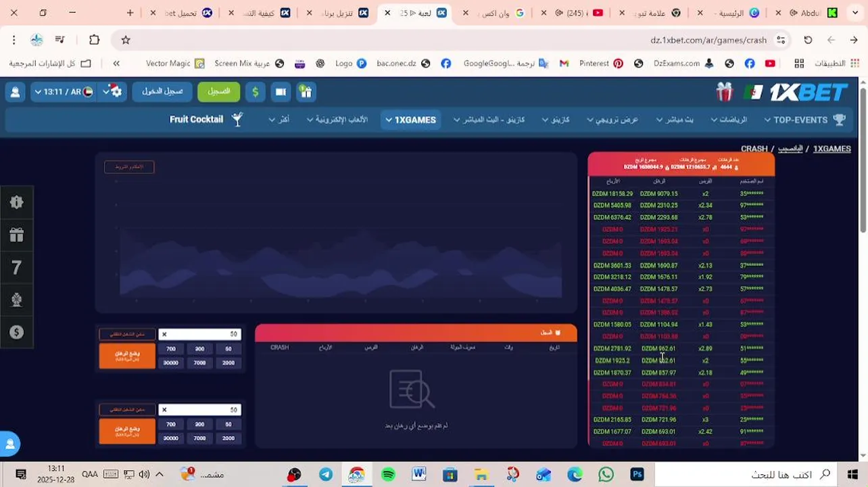
Task: Click the bookmark star in address bar
Action: [x=126, y=40]
